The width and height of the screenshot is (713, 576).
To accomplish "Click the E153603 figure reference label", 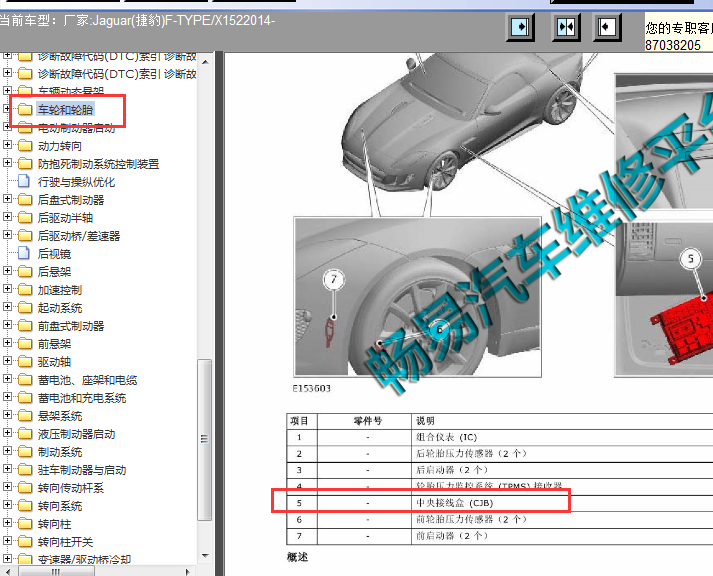I will 311,389.
